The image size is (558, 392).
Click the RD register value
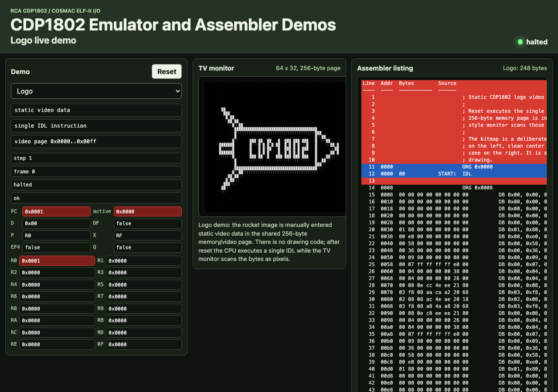[144, 332]
